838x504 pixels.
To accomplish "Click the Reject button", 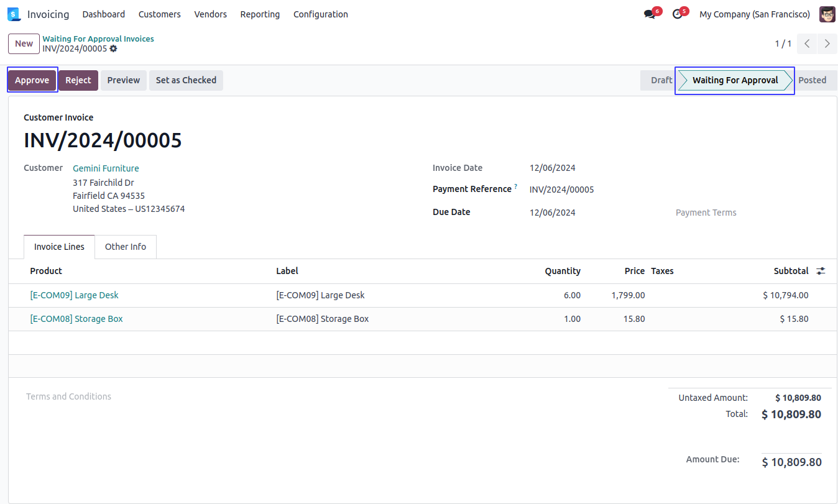I will (x=78, y=80).
